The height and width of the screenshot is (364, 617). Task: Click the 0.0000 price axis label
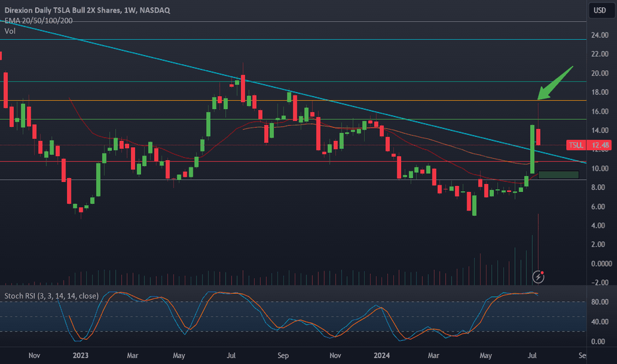click(601, 263)
